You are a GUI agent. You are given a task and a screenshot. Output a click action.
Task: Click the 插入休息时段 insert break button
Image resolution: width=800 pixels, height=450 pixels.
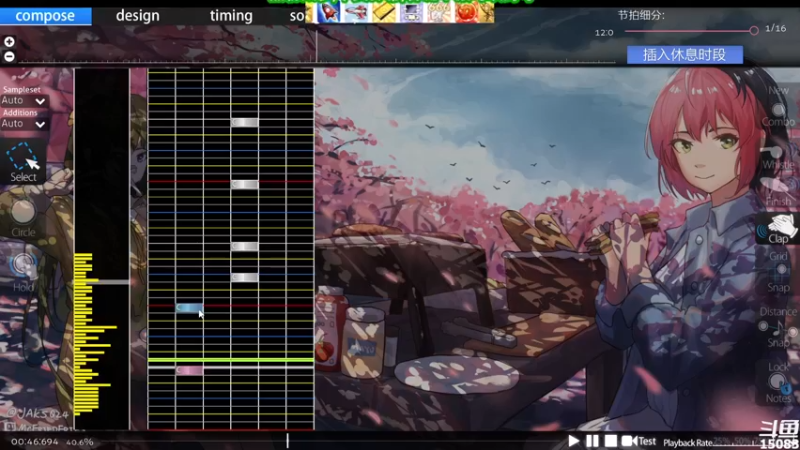point(685,55)
